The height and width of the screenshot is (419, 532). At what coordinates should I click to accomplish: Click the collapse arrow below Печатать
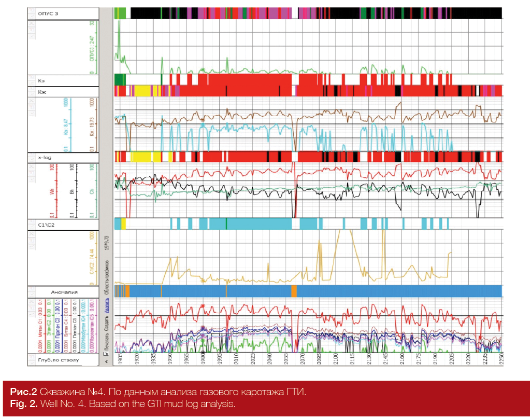coord(107,362)
